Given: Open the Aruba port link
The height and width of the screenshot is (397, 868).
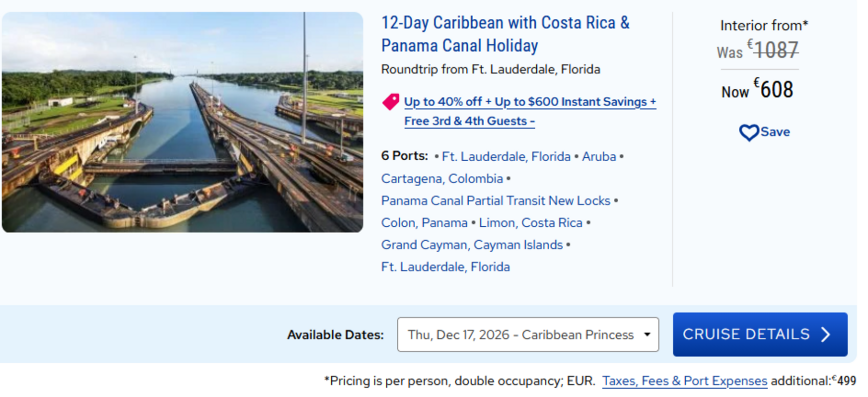Looking at the screenshot, I should (598, 157).
